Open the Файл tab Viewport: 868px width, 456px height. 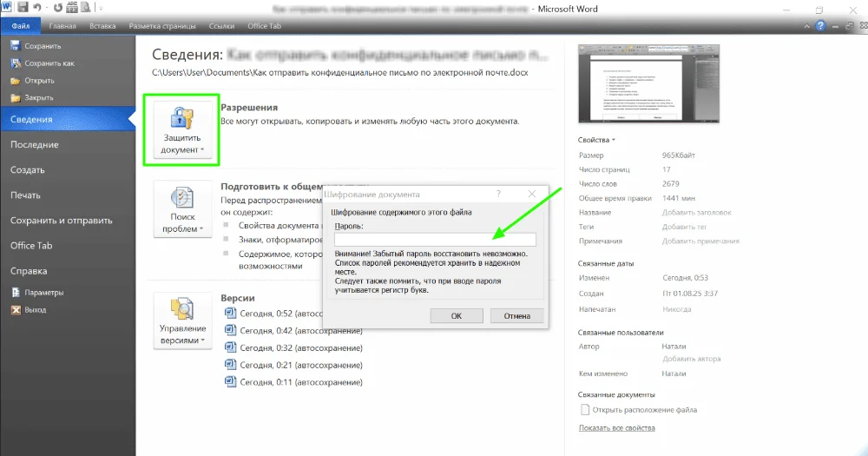(21, 26)
